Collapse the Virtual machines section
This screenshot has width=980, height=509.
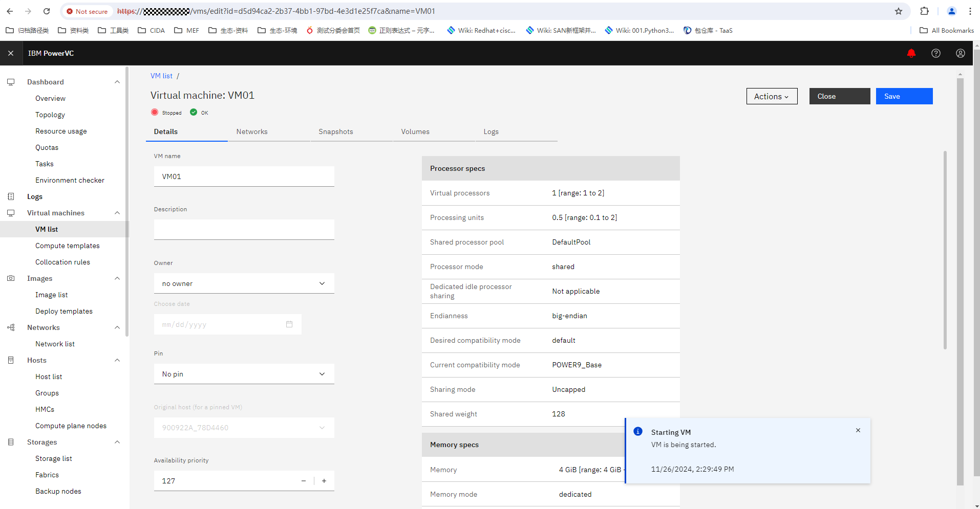tap(117, 213)
